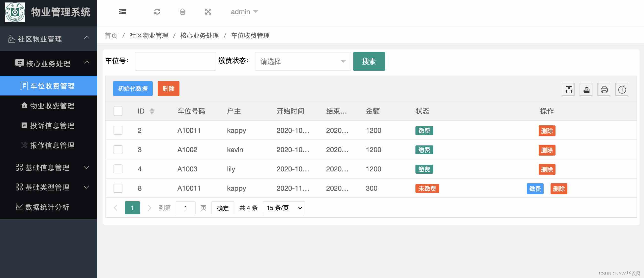
Task: Click the refresh icon in header
Action: click(157, 12)
